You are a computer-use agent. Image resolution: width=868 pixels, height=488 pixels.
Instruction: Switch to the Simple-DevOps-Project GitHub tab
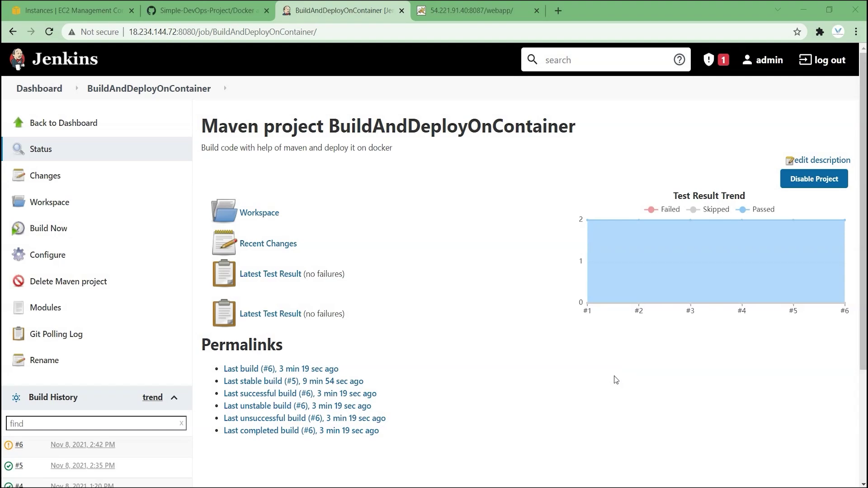[x=208, y=10]
